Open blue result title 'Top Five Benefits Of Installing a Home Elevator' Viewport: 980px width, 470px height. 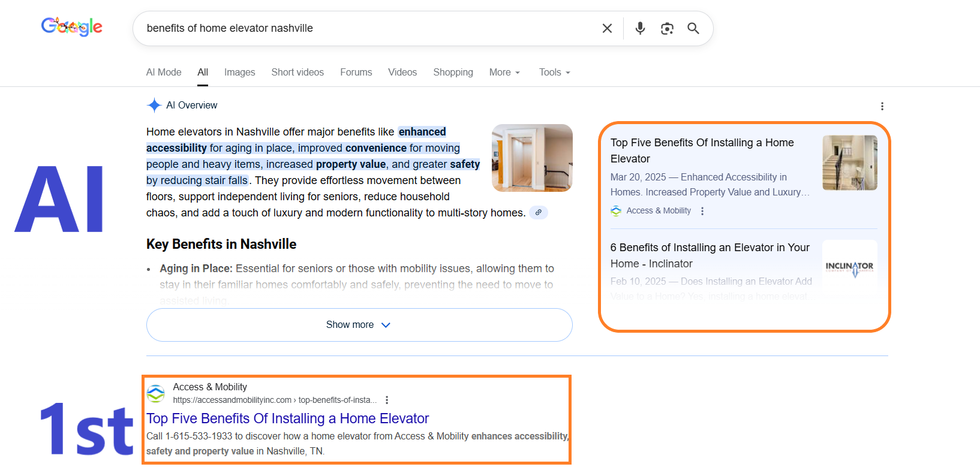point(288,418)
